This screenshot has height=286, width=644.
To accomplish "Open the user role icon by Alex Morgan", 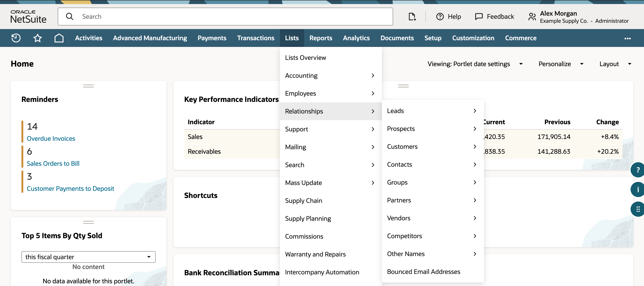I will point(532,17).
